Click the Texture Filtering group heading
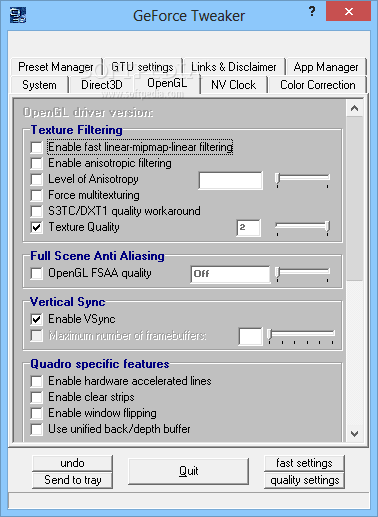The height and width of the screenshot is (517, 378). (x=76, y=130)
